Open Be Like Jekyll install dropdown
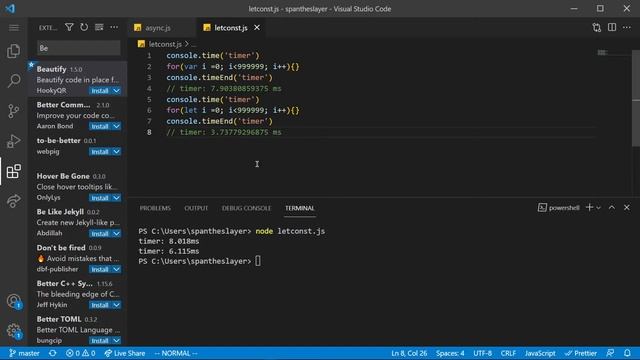 click(116, 233)
